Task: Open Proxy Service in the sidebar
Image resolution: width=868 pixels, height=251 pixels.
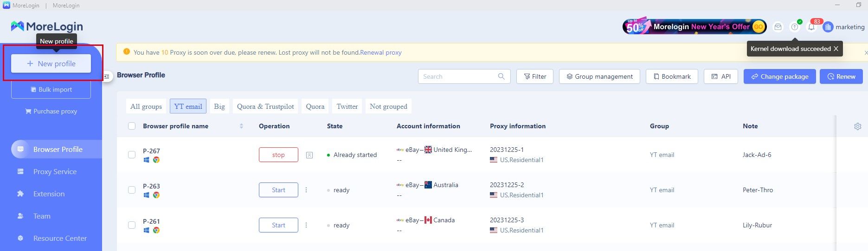Action: pyautogui.click(x=55, y=172)
